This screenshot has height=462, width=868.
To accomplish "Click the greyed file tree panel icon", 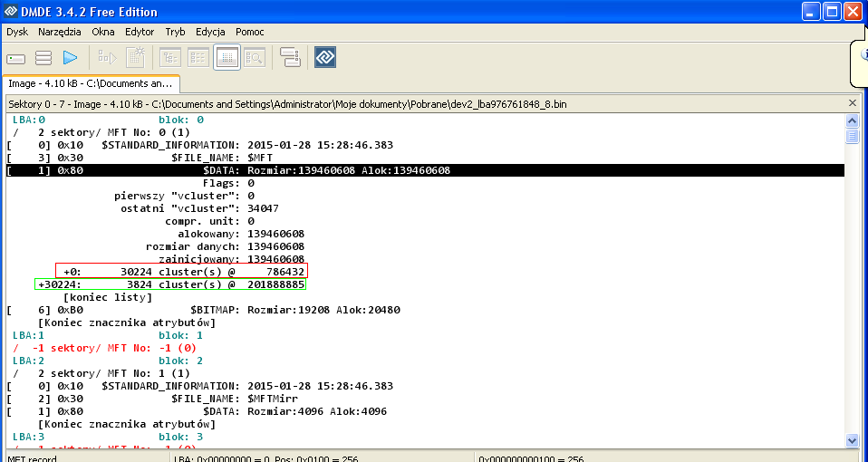I will (x=170, y=58).
